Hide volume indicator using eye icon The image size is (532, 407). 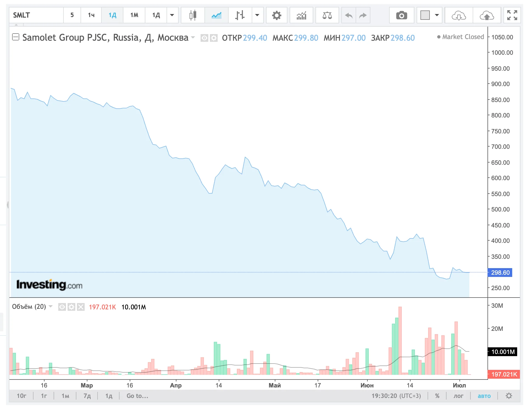62,307
